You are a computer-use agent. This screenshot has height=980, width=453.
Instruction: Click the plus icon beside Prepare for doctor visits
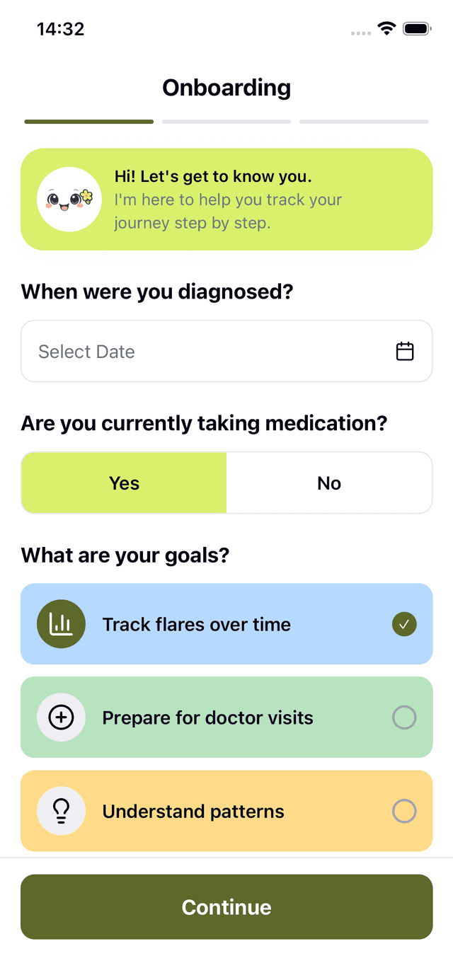point(61,717)
